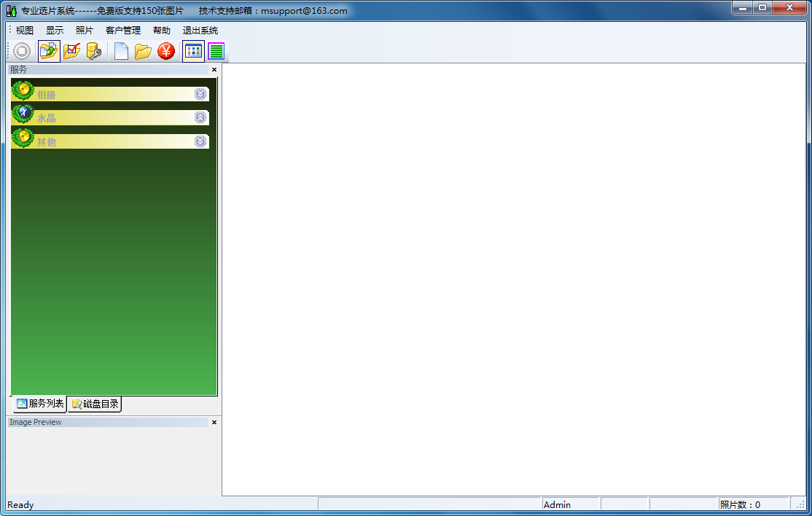
Task: Click the 退出系统 menu item
Action: click(x=200, y=31)
